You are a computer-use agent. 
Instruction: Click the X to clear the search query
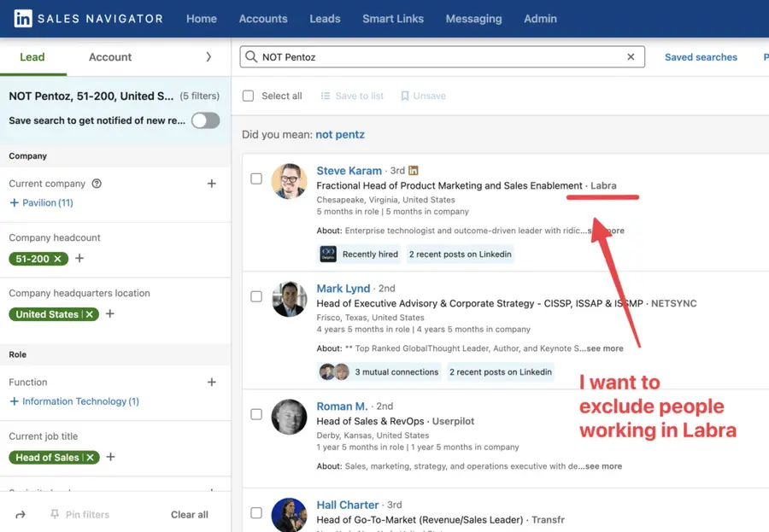631,56
